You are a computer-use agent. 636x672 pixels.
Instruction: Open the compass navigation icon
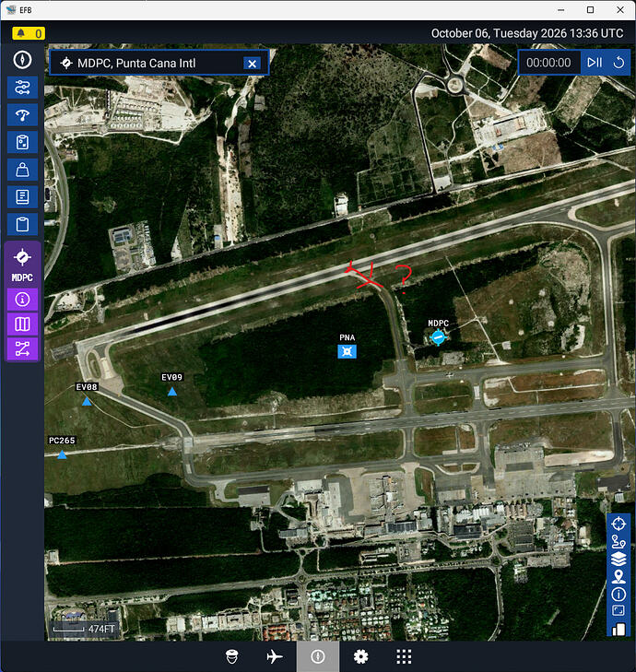pyautogui.click(x=22, y=60)
